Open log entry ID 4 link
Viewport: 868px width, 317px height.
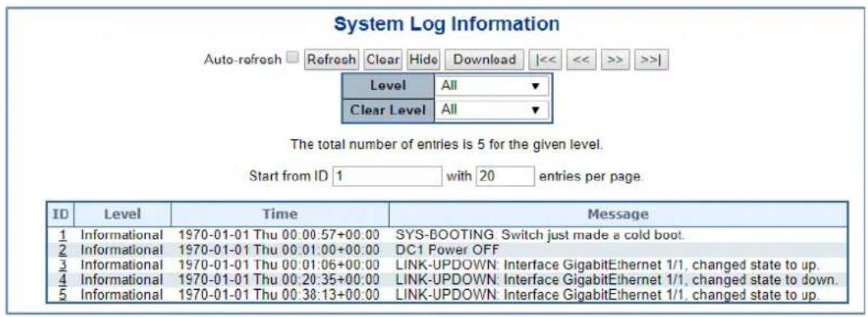63,279
